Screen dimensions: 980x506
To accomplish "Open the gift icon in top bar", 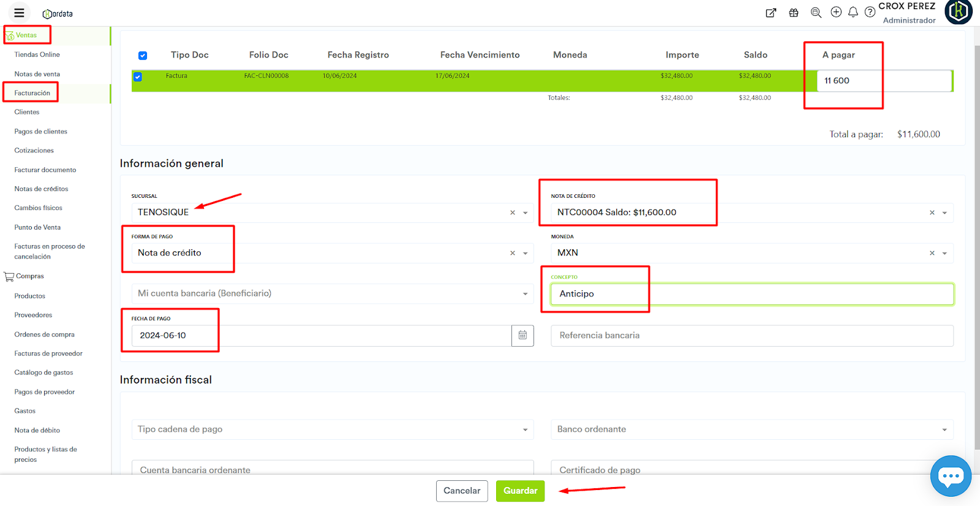I will tap(794, 13).
